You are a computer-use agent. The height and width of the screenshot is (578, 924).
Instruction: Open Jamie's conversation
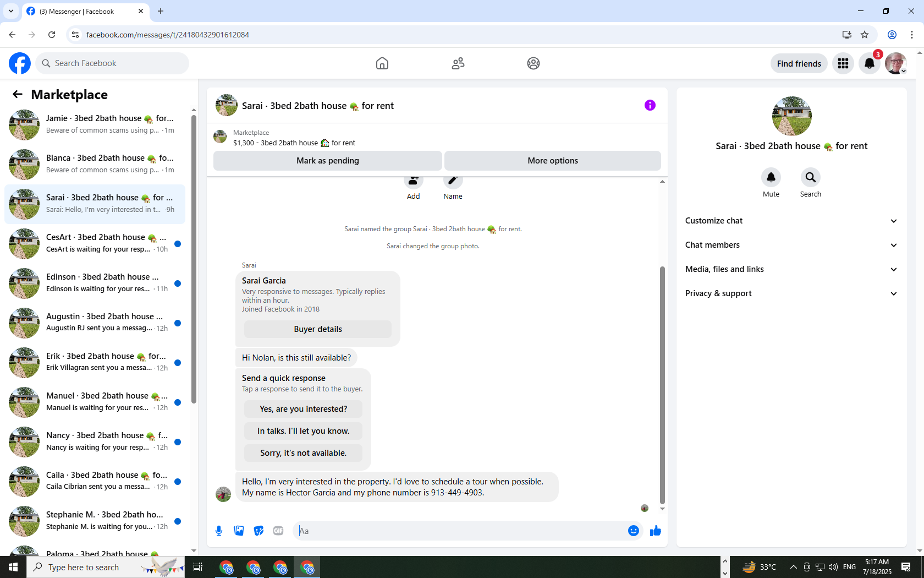[x=95, y=124]
